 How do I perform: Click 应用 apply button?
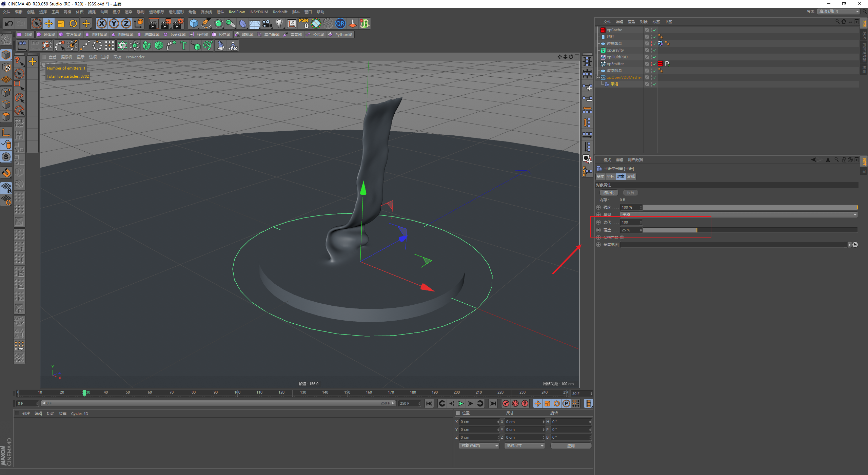click(571, 446)
